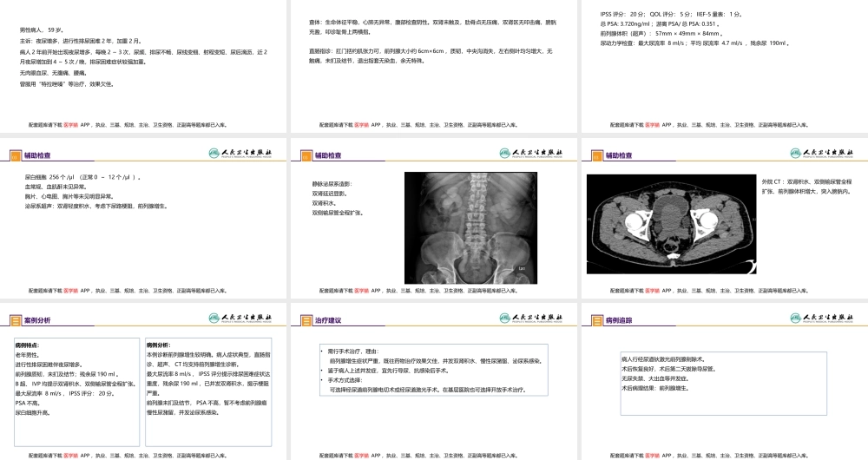Click the 病例分析 text box

[x=207, y=391]
